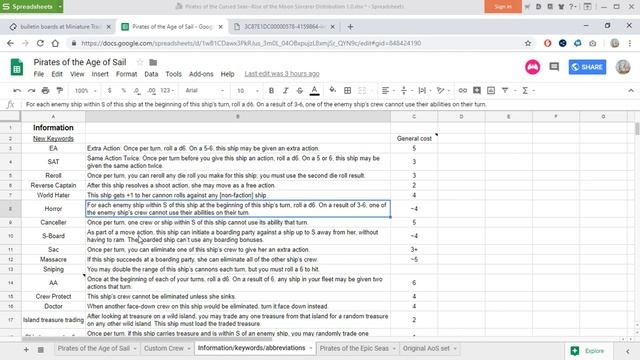Toggle strikethrough formatting
The height and width of the screenshot is (360, 640).
pyautogui.click(x=300, y=91)
